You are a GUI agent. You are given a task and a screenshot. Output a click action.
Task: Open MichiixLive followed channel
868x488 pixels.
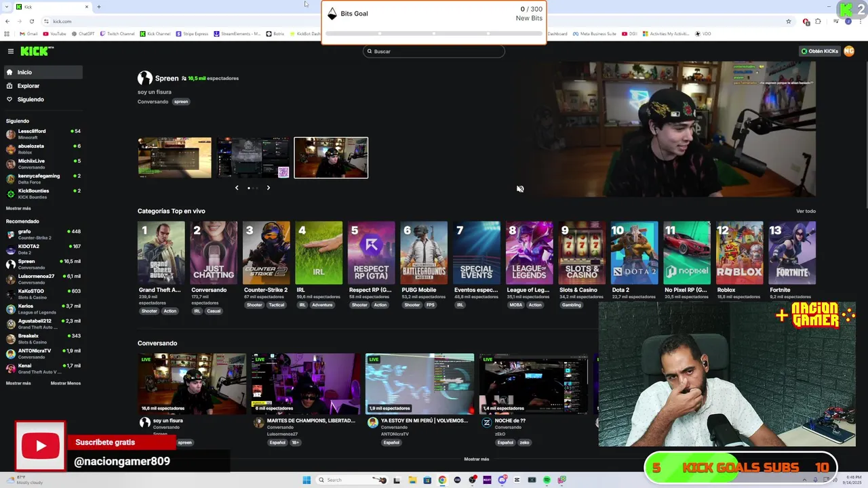tap(42, 163)
